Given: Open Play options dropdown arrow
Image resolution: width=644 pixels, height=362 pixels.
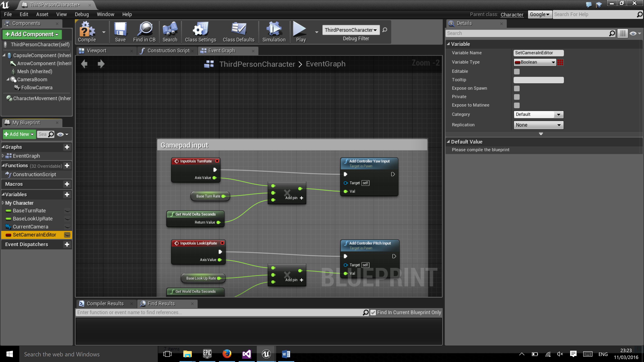Looking at the screenshot, I should tap(317, 32).
